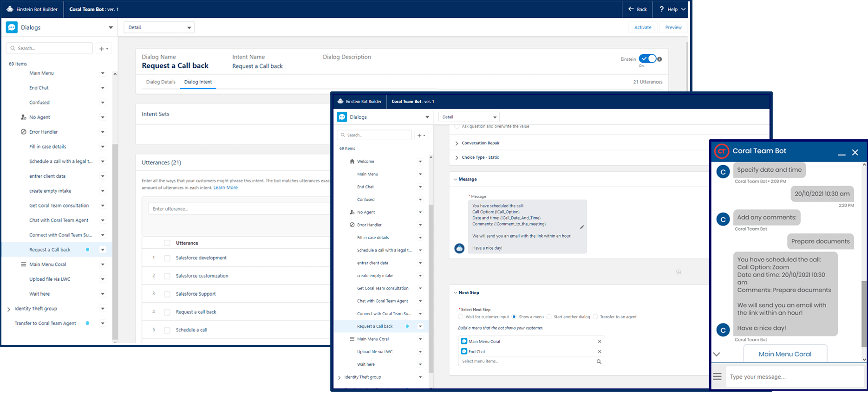This screenshot has height=420, width=868.
Task: Click the Activate button
Action: click(x=643, y=27)
